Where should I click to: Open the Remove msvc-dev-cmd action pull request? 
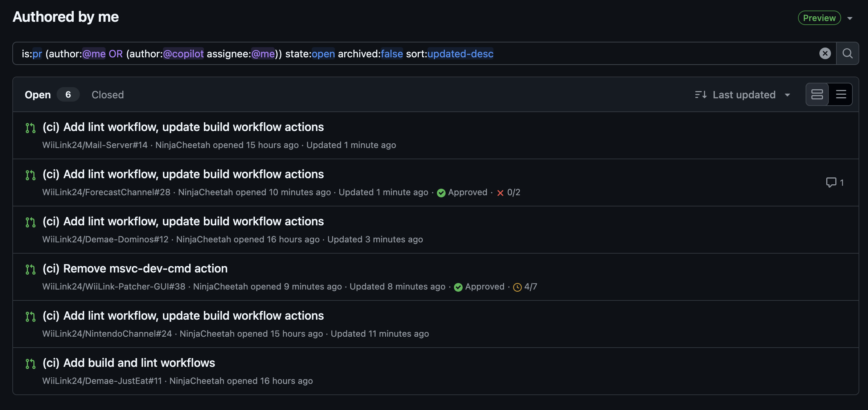pos(135,268)
